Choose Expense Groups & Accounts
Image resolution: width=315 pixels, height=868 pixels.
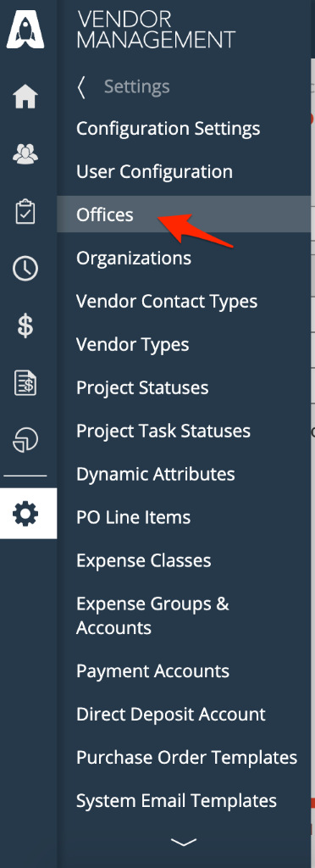pyautogui.click(x=152, y=615)
